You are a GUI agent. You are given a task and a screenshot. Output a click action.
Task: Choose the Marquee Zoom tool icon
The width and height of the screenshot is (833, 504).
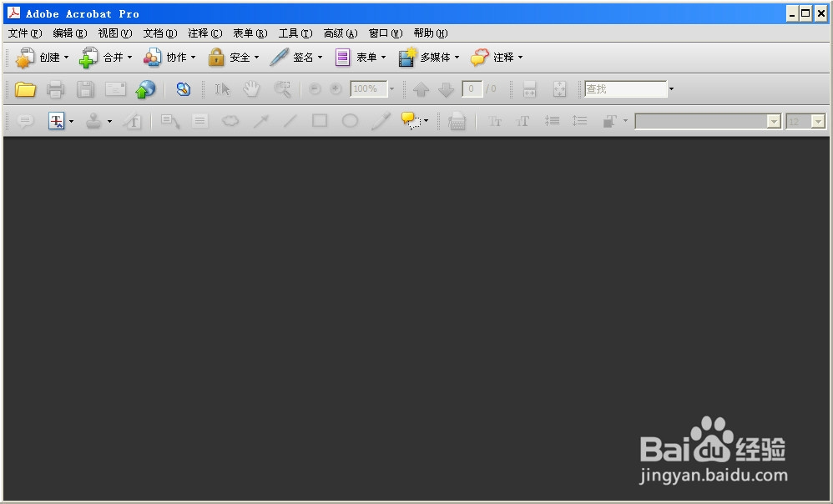click(282, 89)
